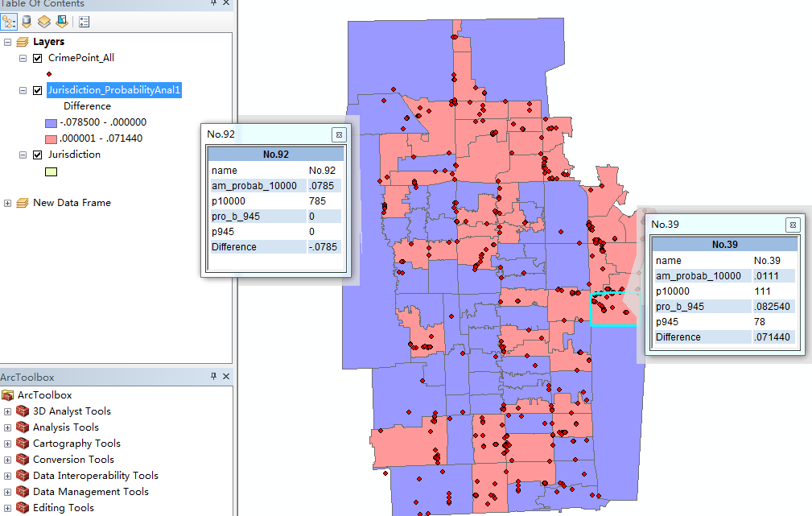Screen dimensions: 812x516
Task: Click the Analysis Tools toolbox icon
Action: tap(23, 427)
